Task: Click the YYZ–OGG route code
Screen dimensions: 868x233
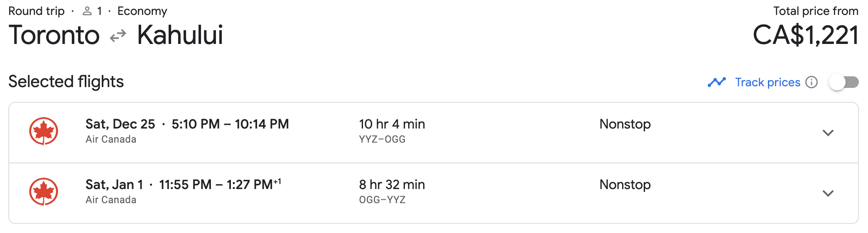Action: tap(382, 139)
